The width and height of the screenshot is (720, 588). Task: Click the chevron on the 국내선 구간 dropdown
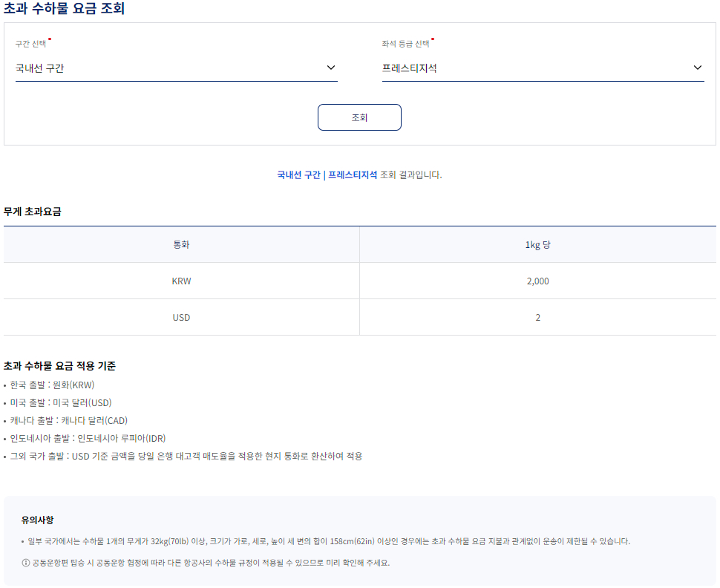point(331,68)
